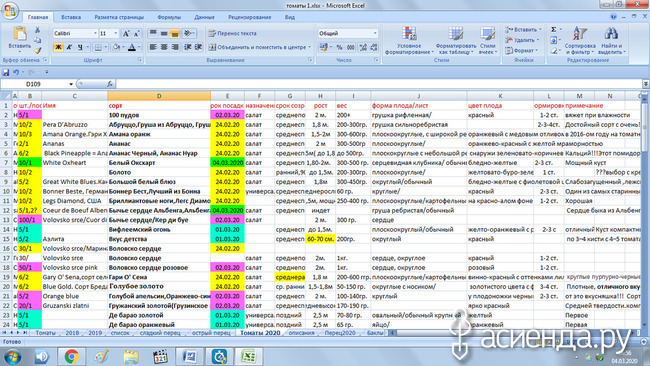
Task: Click the AutoSum sigma icon
Action: 553,30
